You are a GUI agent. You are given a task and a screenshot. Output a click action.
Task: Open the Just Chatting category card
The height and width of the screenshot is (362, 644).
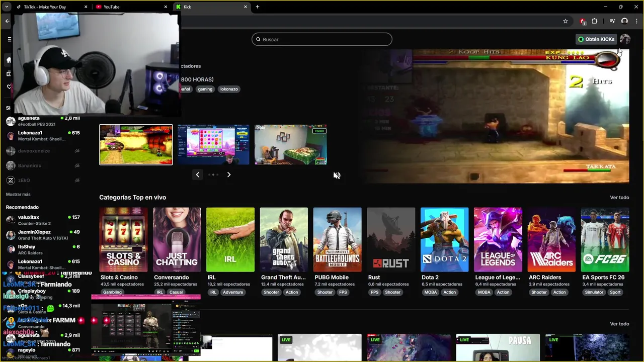coord(177,240)
